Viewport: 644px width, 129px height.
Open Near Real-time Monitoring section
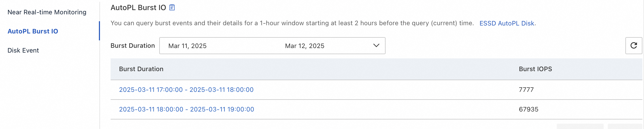pos(47,12)
